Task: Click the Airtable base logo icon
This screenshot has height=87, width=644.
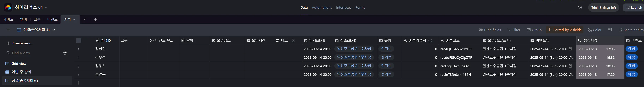Action: [x=8, y=7]
